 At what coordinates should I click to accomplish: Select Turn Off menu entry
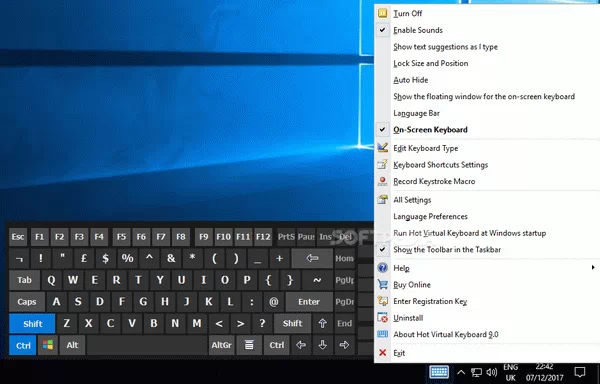(487, 13)
